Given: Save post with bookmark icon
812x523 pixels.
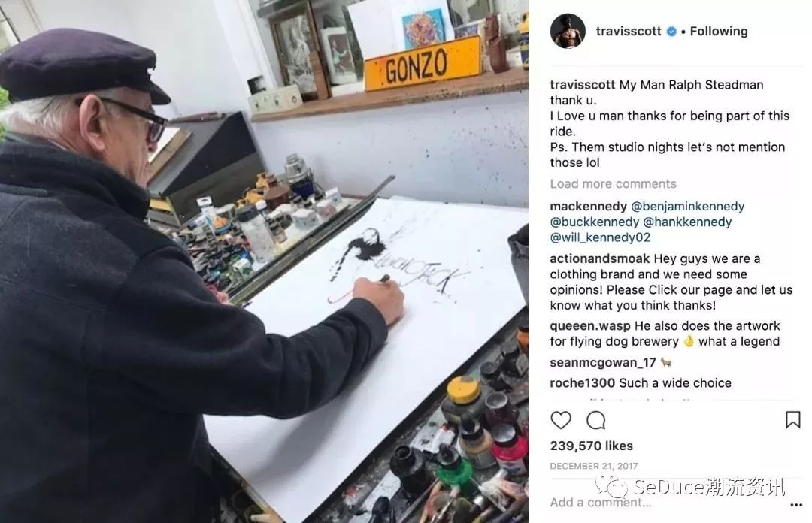Looking at the screenshot, I should [793, 419].
